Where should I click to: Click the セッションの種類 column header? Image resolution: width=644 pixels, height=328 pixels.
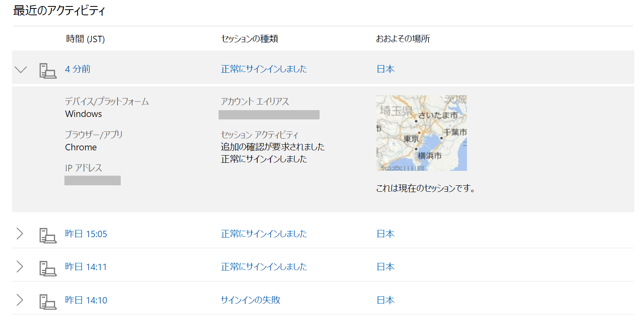250,39
